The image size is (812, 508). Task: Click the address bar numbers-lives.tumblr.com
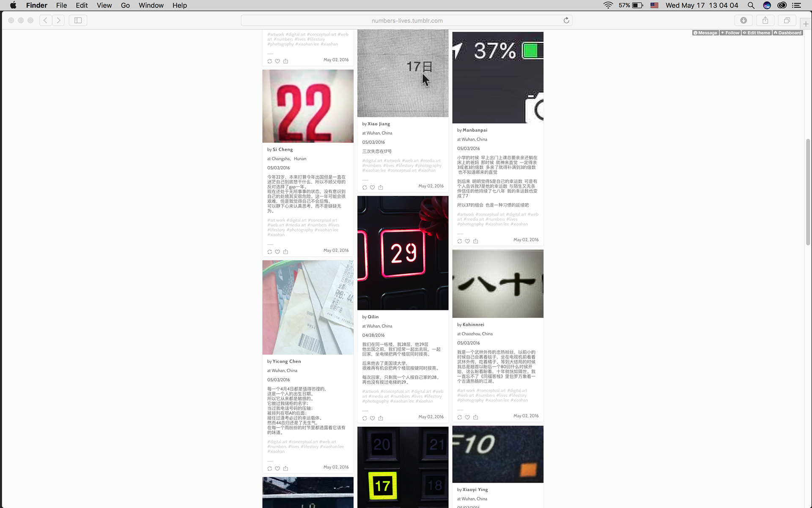click(407, 20)
